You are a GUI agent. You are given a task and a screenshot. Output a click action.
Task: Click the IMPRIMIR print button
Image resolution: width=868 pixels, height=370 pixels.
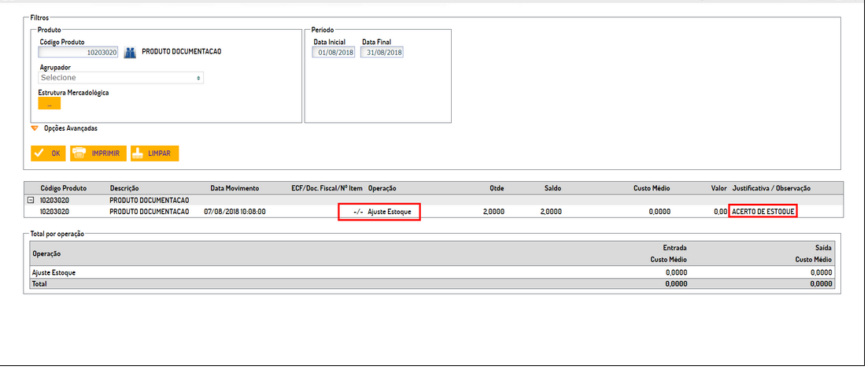98,154
